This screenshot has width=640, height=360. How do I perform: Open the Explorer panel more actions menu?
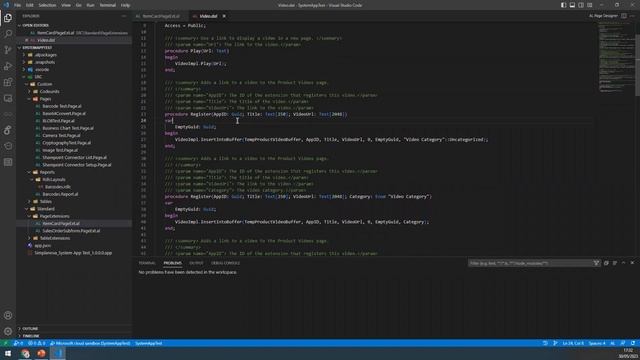tap(124, 16)
